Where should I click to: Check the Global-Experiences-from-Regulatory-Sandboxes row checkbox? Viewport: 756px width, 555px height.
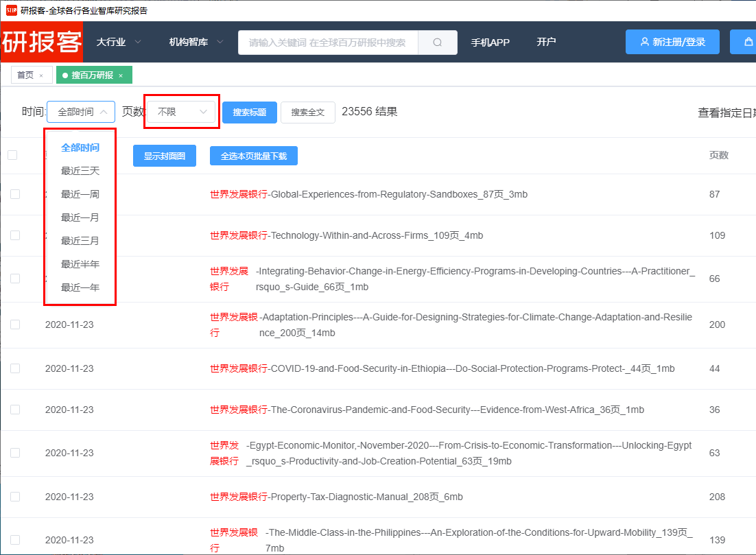pos(15,194)
